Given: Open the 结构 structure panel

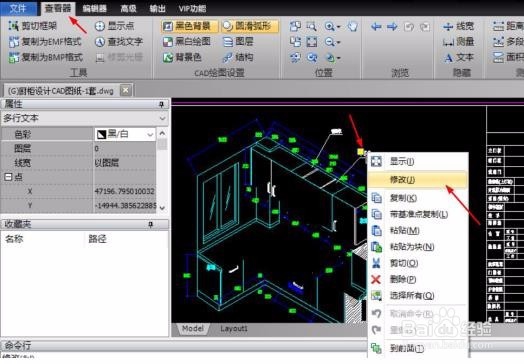Looking at the screenshot, I should point(238,57).
